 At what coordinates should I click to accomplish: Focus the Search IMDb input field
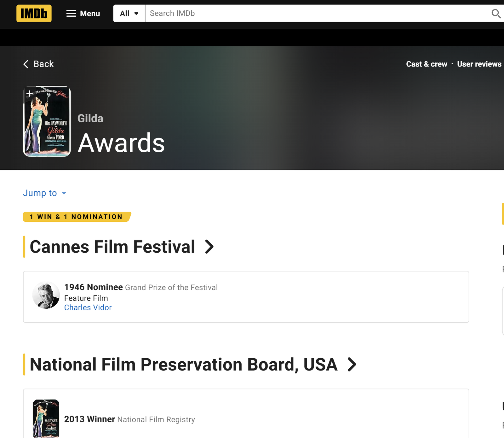coord(315,14)
